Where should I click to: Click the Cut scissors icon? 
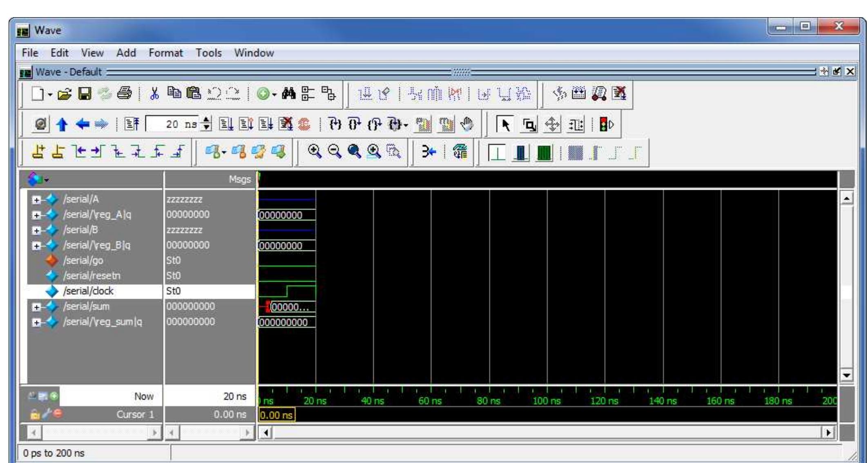point(154,94)
